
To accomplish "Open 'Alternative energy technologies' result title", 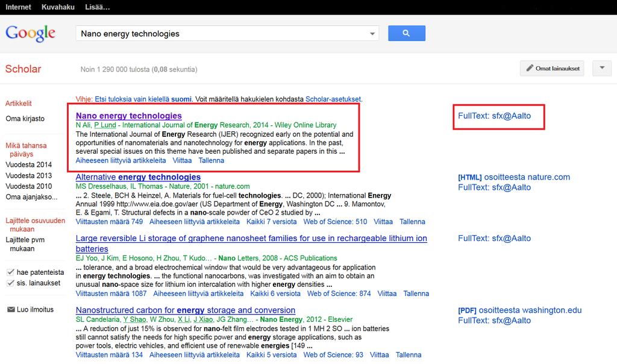I will 138,177.
